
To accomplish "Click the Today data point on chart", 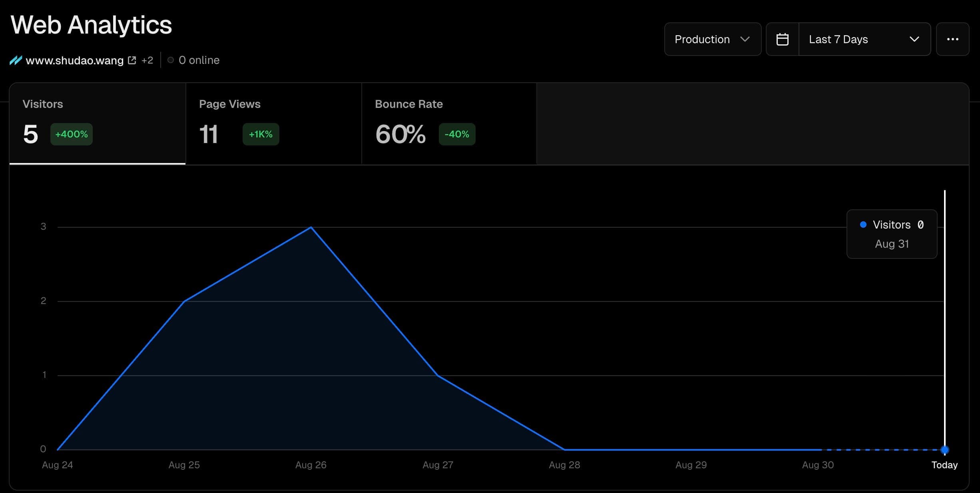I will [944, 450].
